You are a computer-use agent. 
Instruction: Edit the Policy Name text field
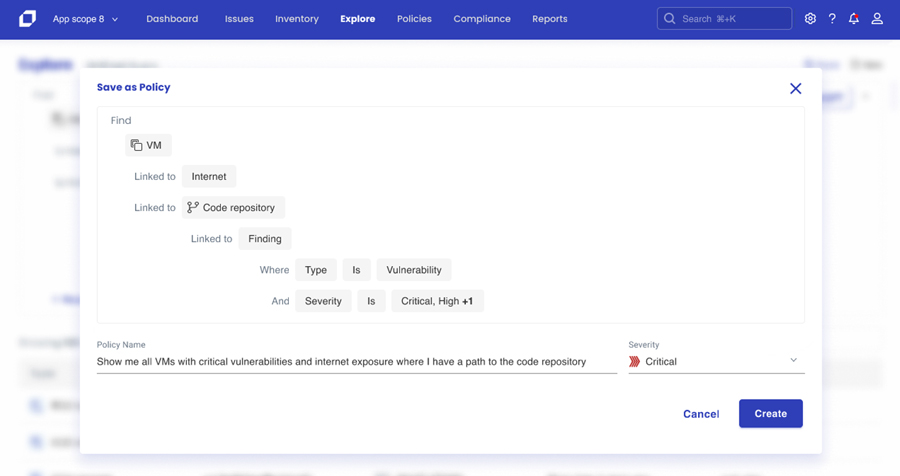[x=356, y=362]
